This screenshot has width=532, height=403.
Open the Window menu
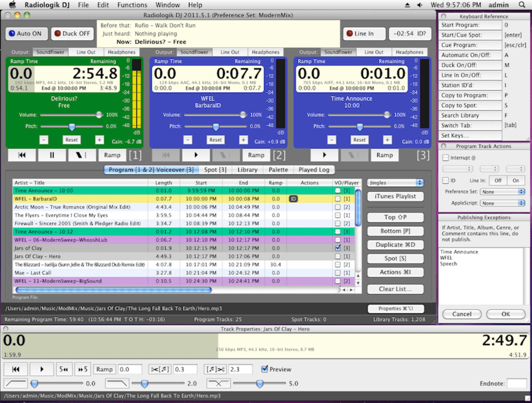pos(167,5)
